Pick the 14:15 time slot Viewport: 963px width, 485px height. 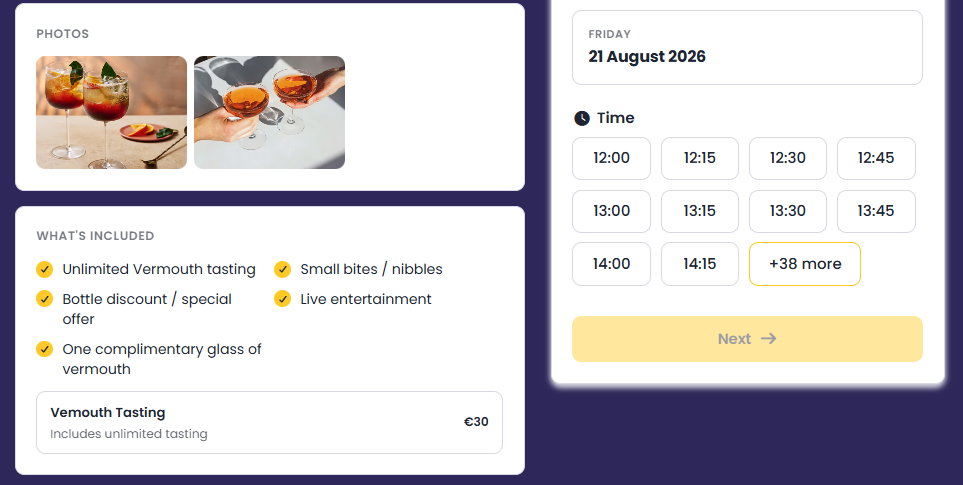coord(700,264)
